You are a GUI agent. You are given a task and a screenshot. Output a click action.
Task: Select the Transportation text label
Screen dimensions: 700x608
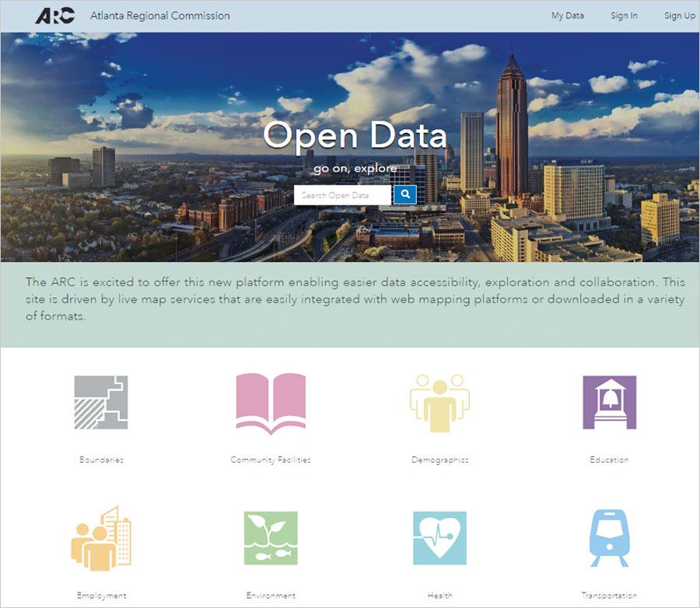pos(609,595)
